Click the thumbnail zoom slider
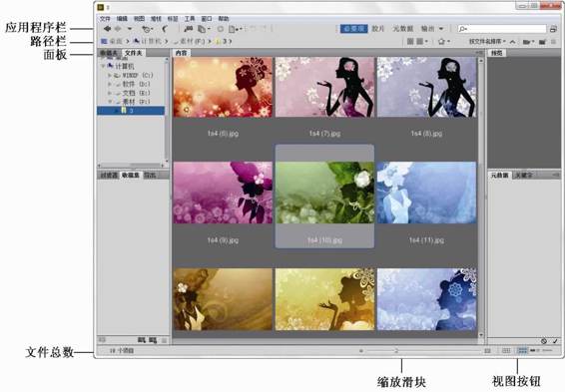 click(396, 350)
